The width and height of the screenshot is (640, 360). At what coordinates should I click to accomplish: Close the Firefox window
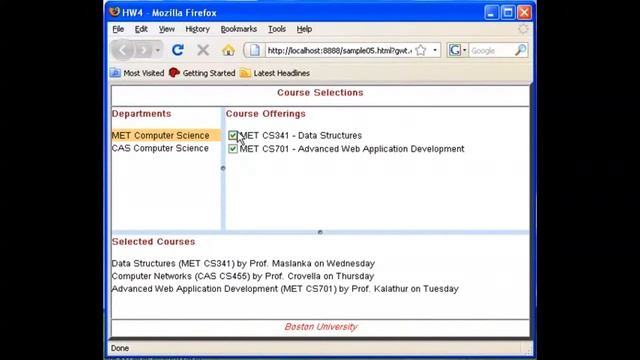(x=524, y=13)
